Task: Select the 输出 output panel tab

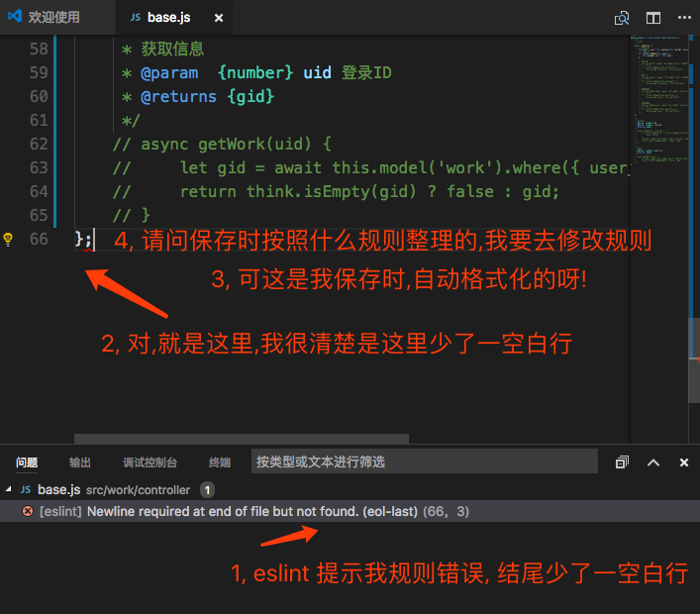Action: pyautogui.click(x=80, y=462)
